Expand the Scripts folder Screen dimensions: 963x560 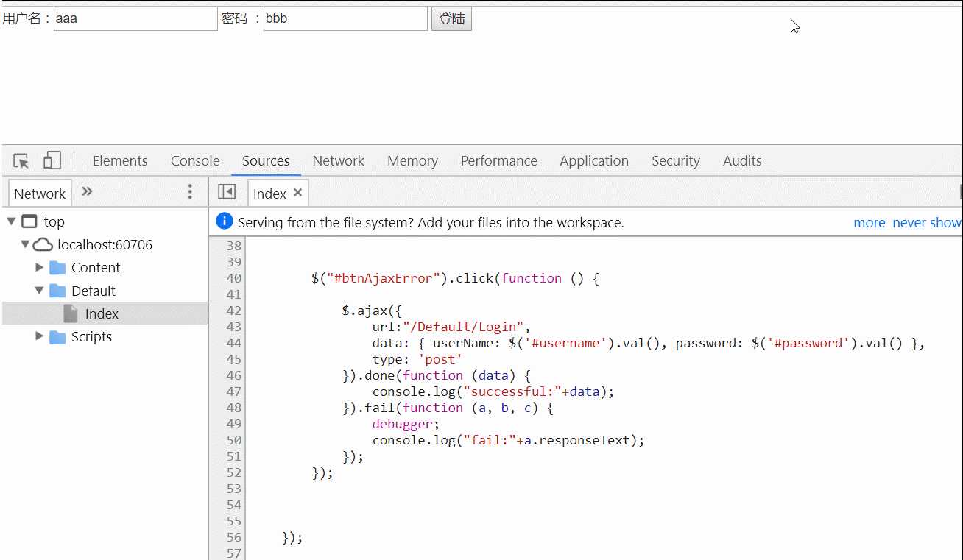point(40,336)
